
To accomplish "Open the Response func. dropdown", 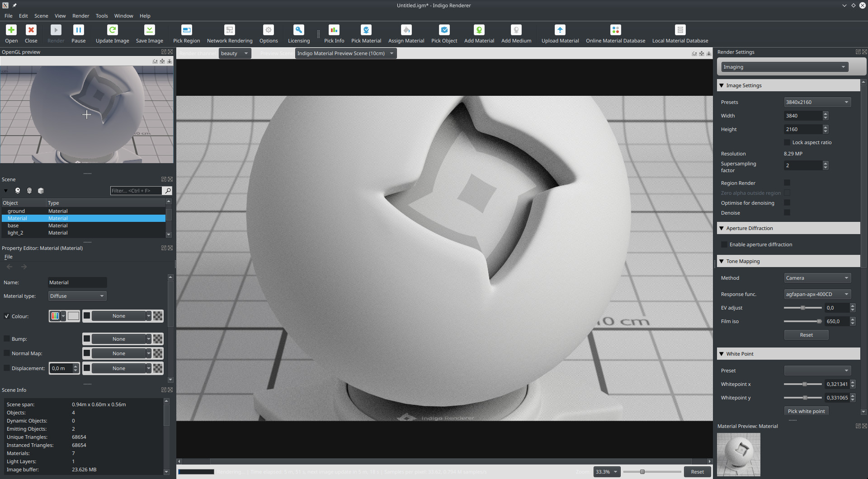I will click(817, 294).
